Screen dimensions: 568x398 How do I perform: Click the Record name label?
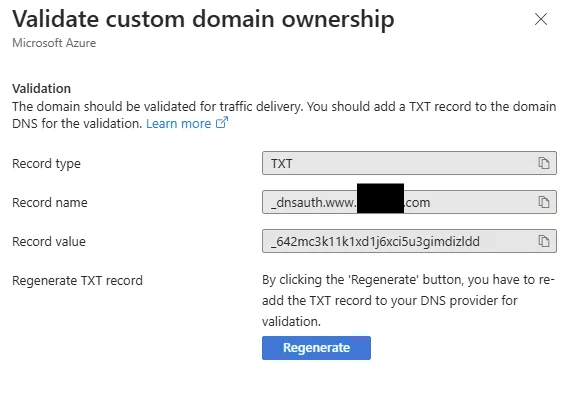50,202
